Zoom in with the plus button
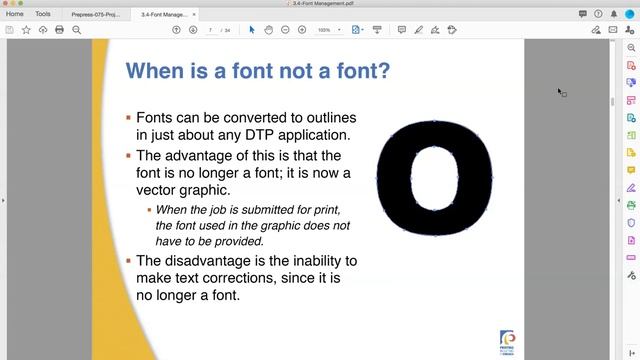 click(302, 30)
